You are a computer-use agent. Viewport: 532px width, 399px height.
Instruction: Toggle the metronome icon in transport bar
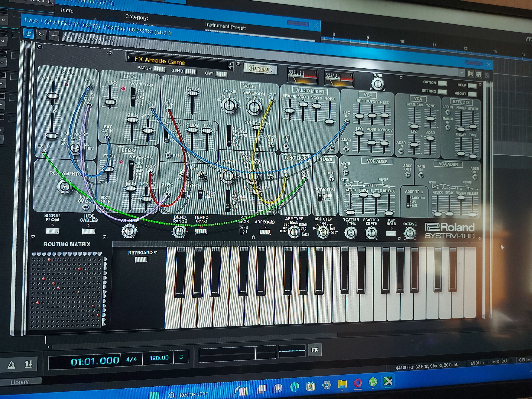pos(11,365)
